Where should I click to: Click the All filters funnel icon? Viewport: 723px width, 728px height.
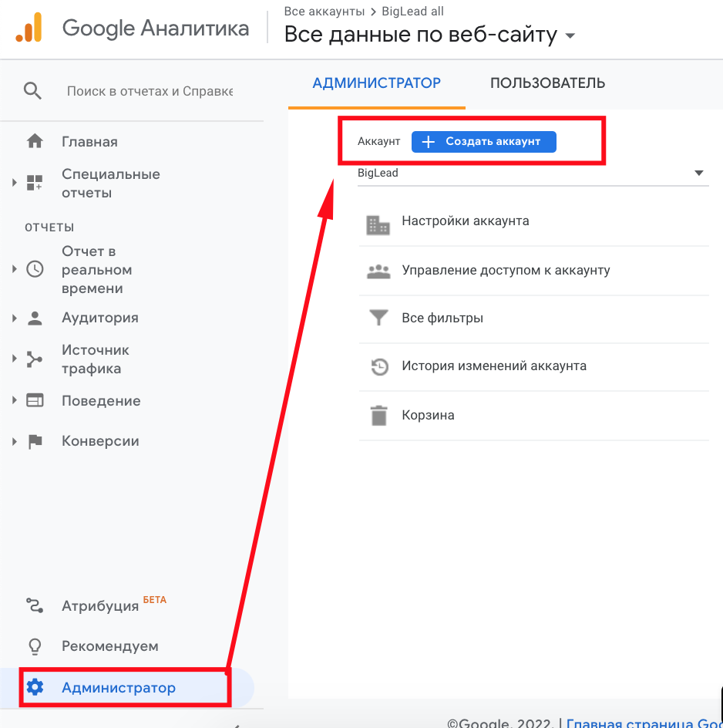click(x=378, y=318)
